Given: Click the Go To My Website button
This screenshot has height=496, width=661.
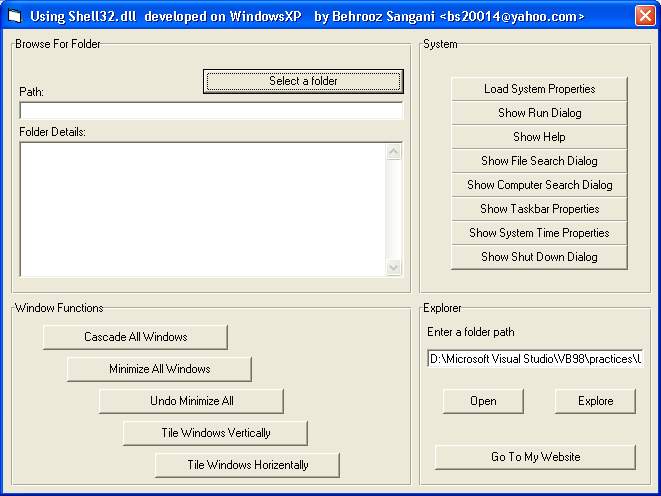Looking at the screenshot, I should point(535,457).
